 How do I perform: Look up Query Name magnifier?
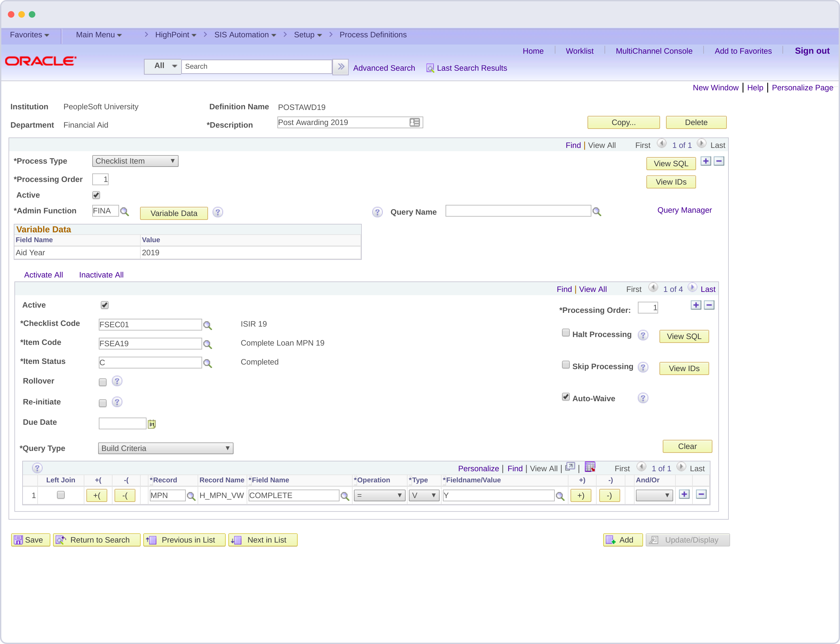coord(597,212)
